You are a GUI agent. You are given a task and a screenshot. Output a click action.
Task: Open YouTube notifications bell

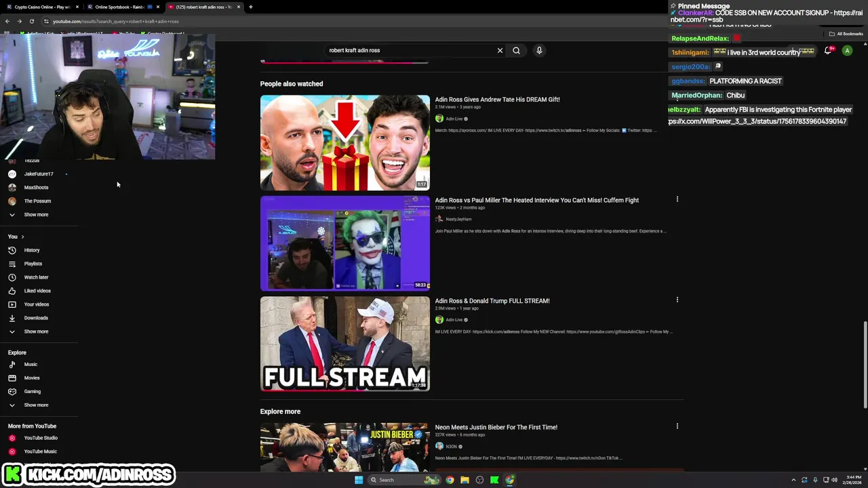click(x=828, y=50)
